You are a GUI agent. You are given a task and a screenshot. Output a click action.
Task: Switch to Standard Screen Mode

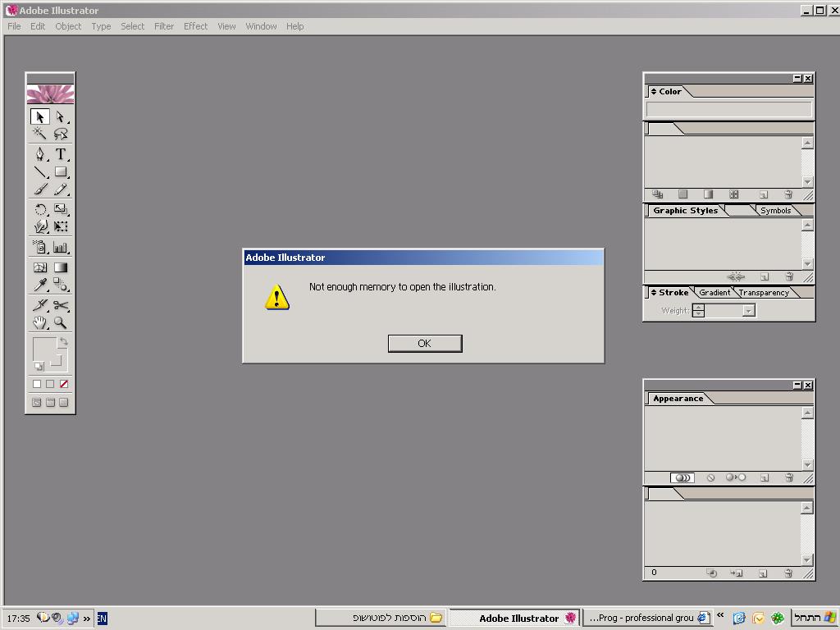[x=36, y=402]
